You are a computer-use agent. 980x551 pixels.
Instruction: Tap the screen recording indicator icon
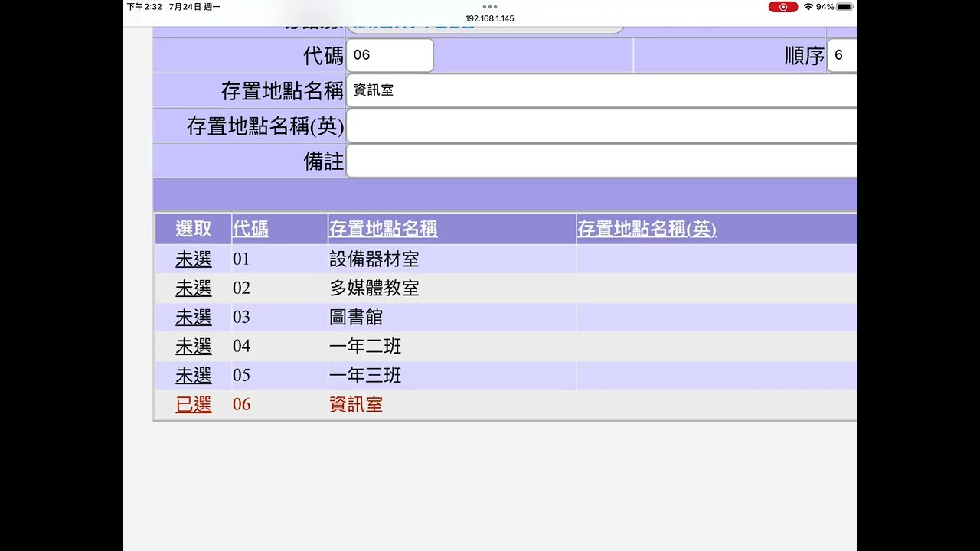coord(783,7)
